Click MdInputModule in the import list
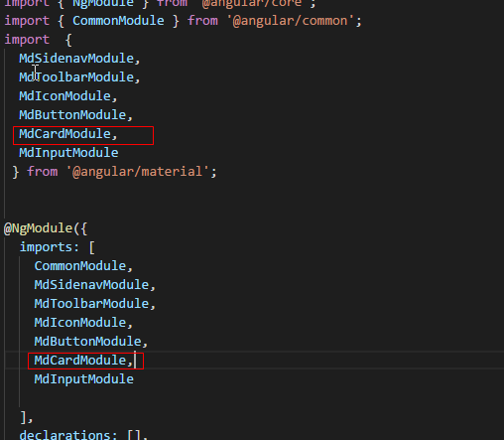Viewport: 504px width, 440px height. click(x=68, y=153)
